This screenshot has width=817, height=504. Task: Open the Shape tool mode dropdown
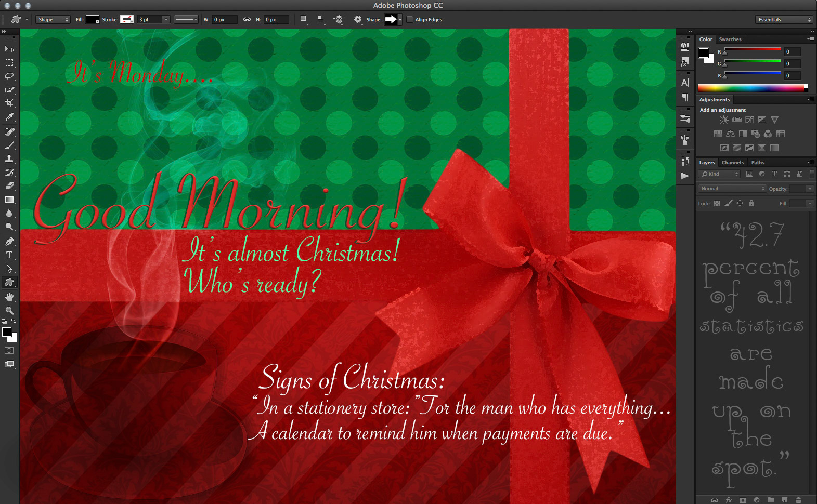click(53, 20)
